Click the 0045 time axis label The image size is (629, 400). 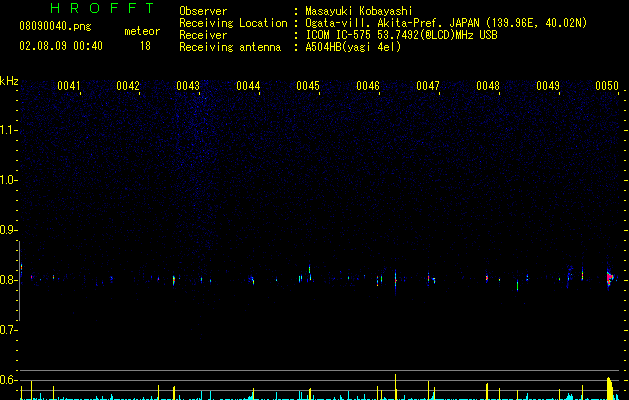(308, 86)
